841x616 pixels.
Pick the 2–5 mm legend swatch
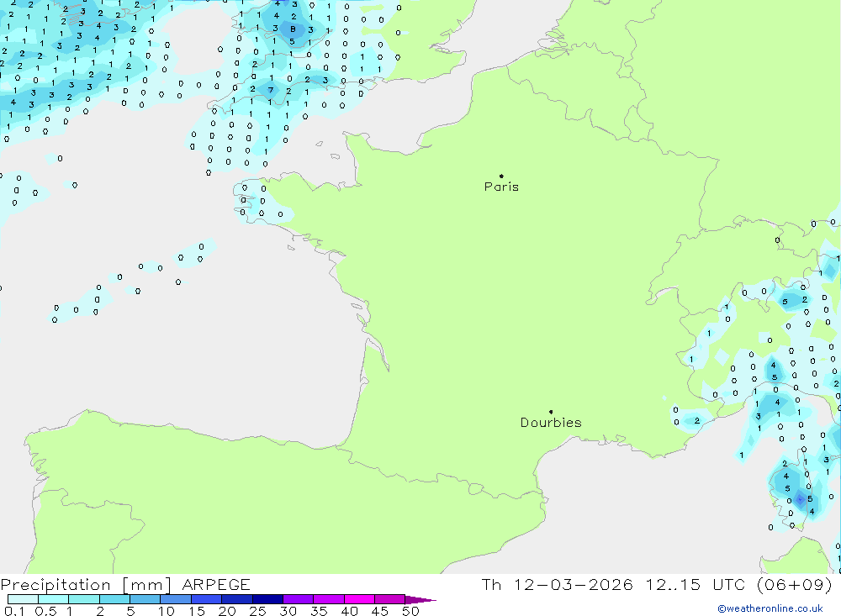click(114, 599)
